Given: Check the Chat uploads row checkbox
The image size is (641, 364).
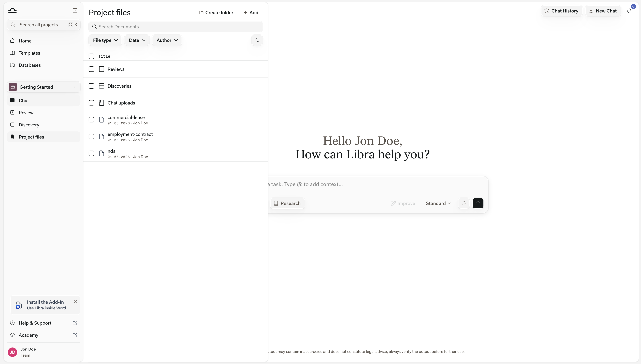Looking at the screenshot, I should (91, 103).
